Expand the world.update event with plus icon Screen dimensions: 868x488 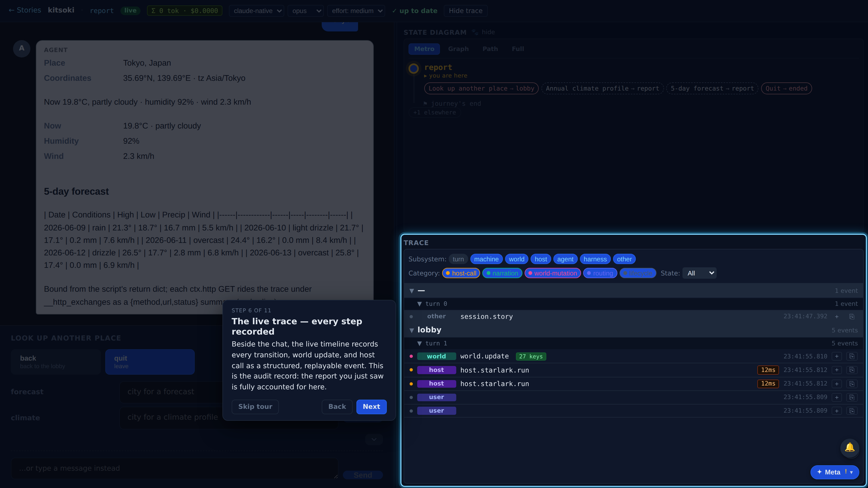tap(837, 356)
